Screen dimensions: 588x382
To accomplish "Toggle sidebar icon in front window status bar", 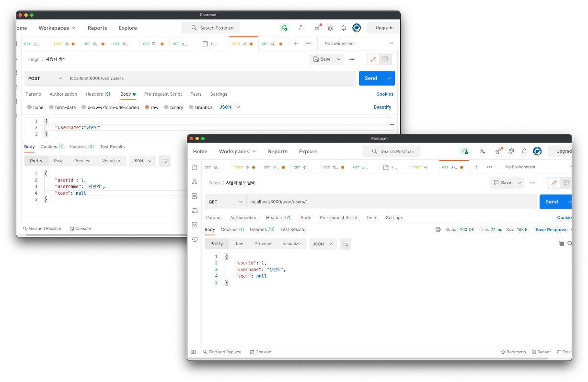I will [x=194, y=352].
